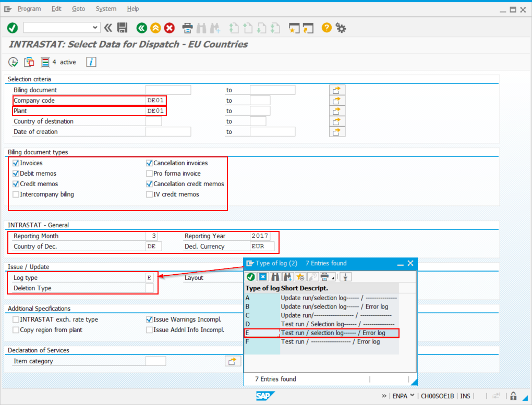Select log type F Test run Error log
The image size is (532, 405).
322,342
